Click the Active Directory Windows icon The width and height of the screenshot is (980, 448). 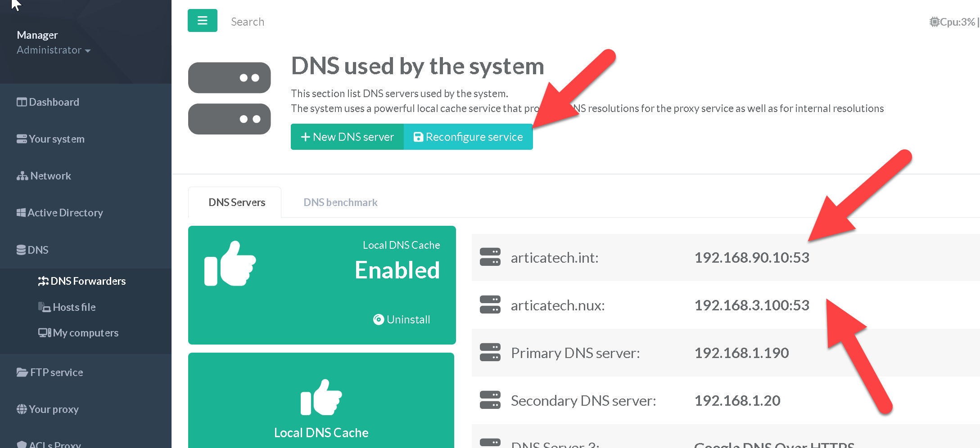21,213
